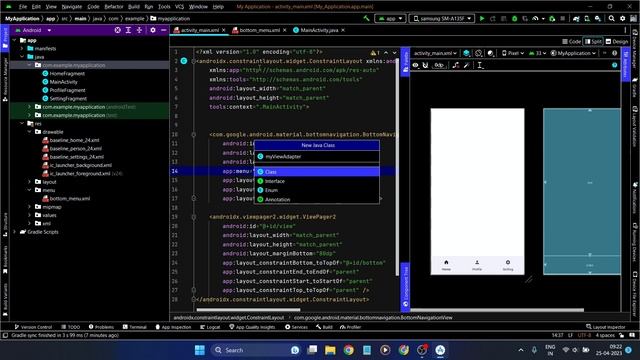Switch editor to Design view mode

pyautogui.click(x=617, y=42)
